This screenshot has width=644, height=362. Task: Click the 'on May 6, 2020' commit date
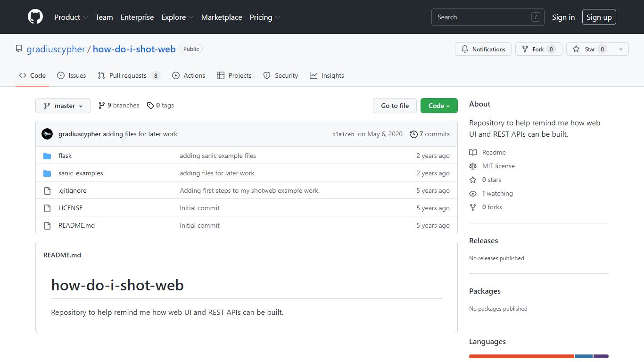tap(380, 134)
